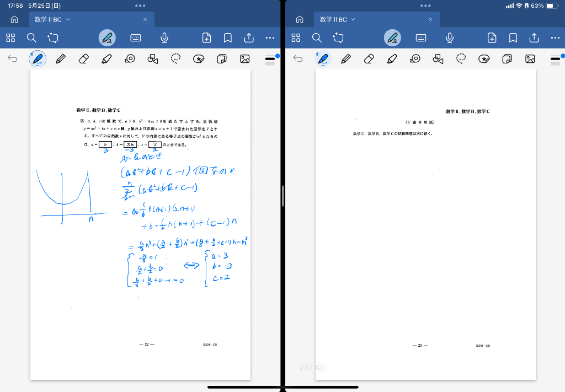Choose the highlighter tool in left pane
565x392 pixels.
pos(107,58)
